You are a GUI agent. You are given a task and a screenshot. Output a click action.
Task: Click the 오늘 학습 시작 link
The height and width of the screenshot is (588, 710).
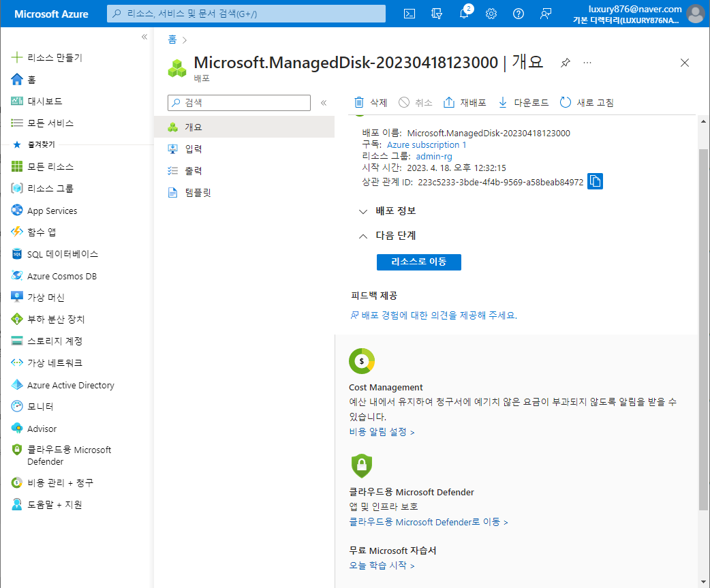(x=382, y=566)
